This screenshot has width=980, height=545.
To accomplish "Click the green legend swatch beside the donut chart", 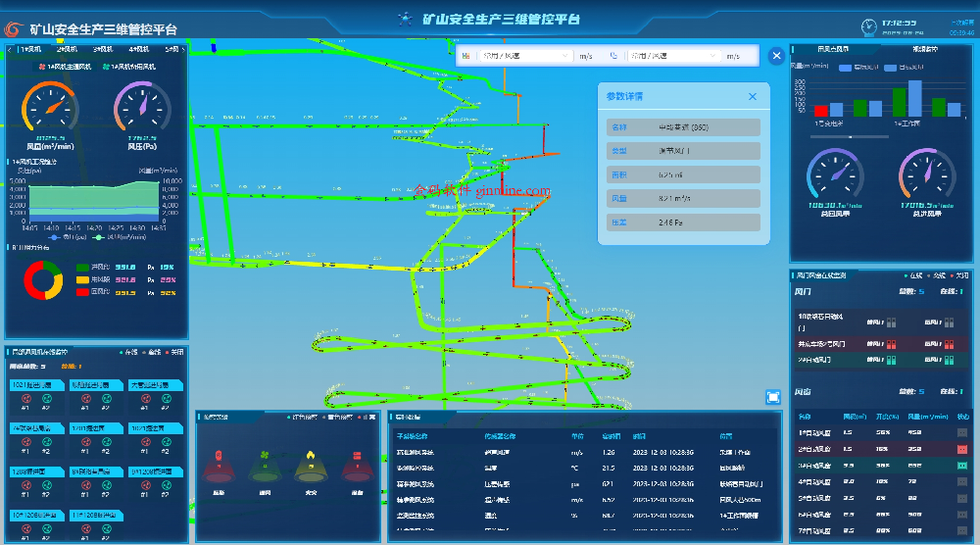I will point(82,267).
